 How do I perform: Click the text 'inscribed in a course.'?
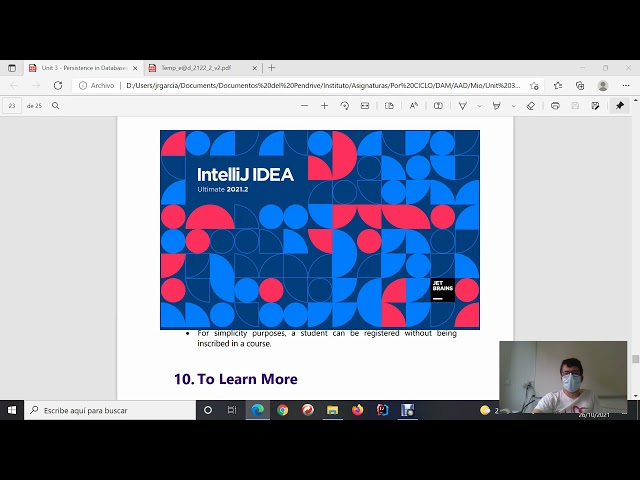point(234,344)
